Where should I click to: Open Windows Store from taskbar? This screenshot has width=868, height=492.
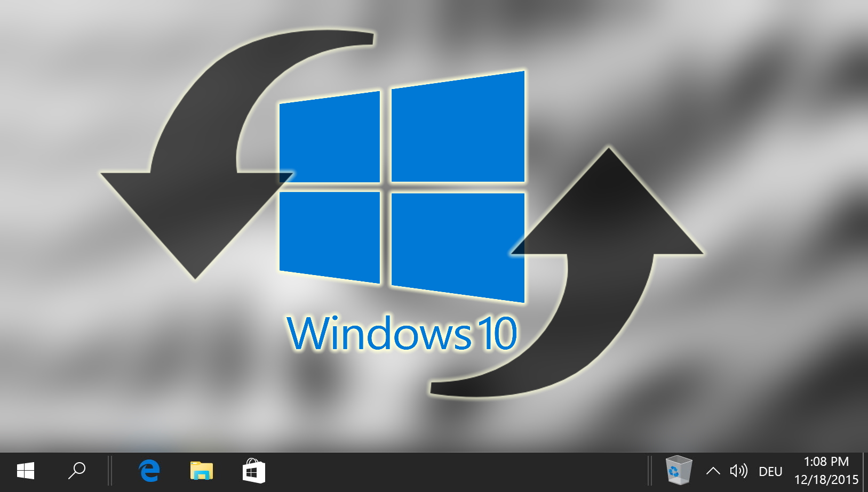click(253, 471)
